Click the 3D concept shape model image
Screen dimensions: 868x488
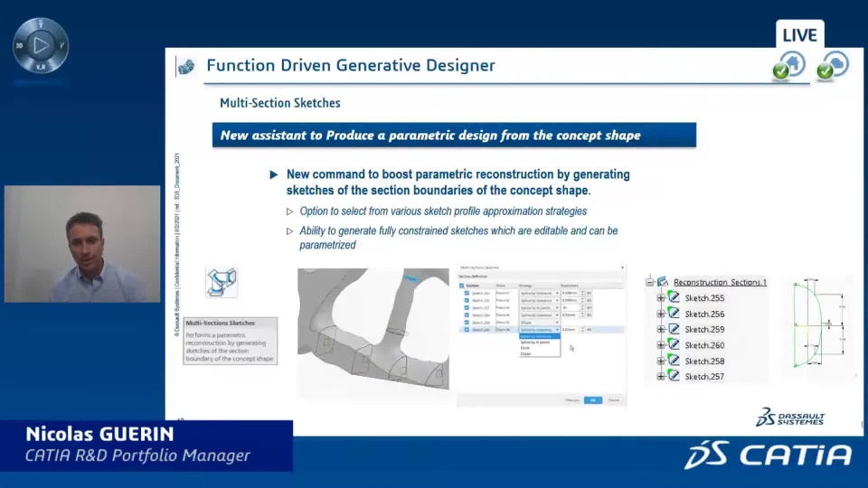(x=373, y=329)
